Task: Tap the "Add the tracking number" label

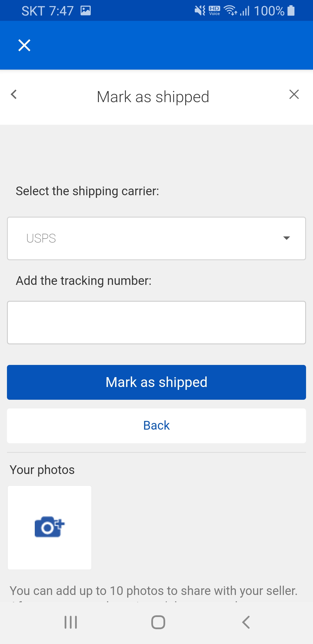Action: click(x=84, y=281)
